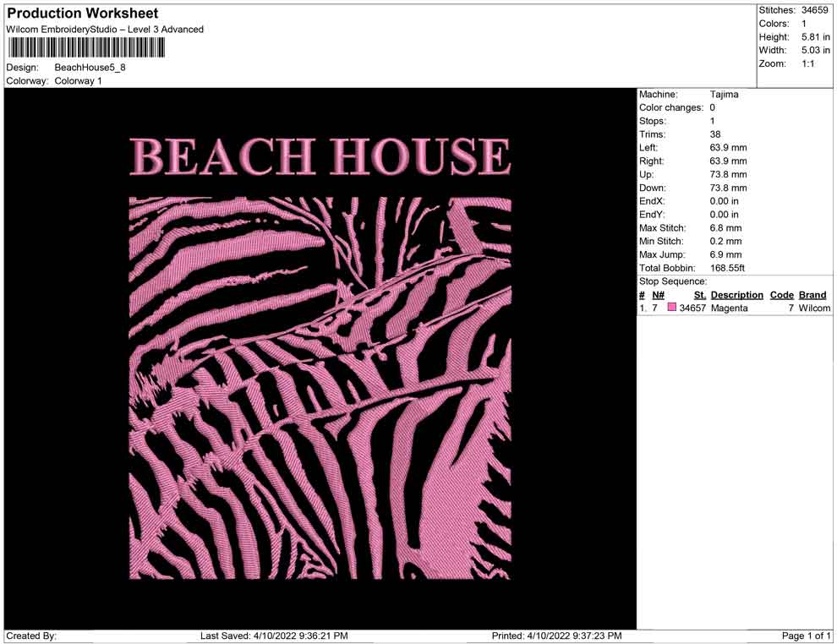The height and width of the screenshot is (644, 837).
Task: Click the Zoom value '1:1'
Action: point(807,63)
